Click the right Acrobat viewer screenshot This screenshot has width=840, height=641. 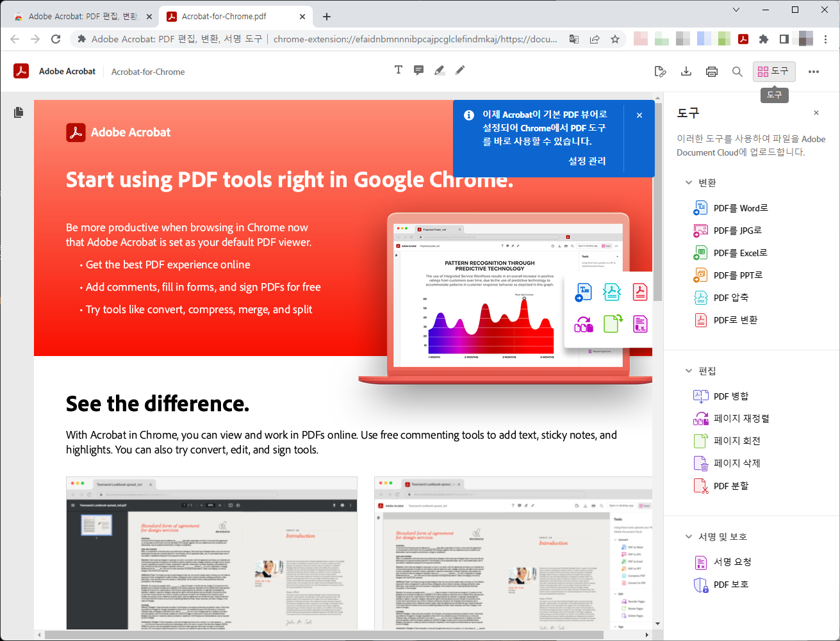[513, 553]
